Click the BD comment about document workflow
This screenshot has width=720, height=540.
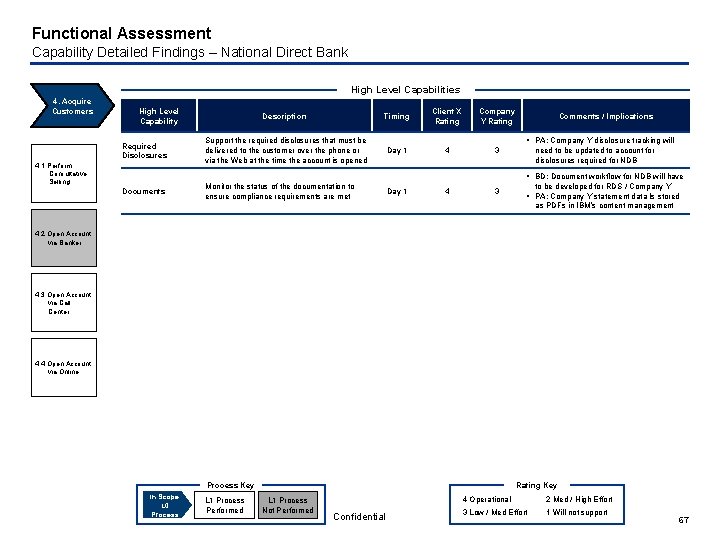click(x=605, y=181)
